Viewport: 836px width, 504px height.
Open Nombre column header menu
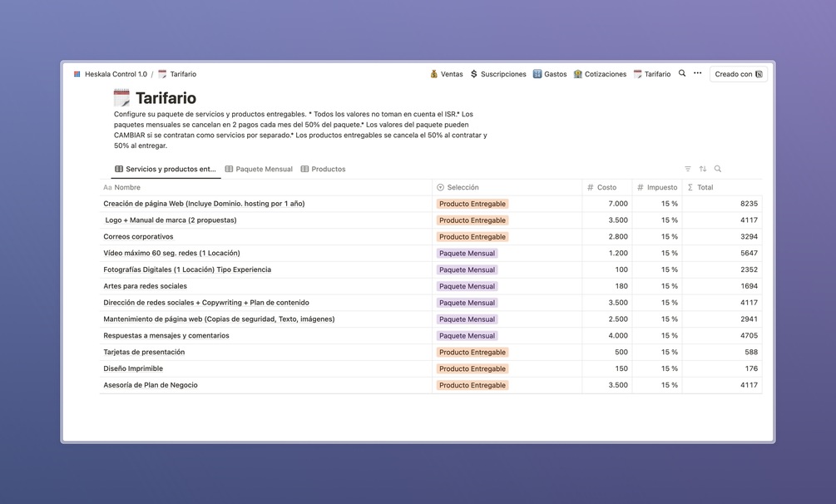tap(265, 187)
